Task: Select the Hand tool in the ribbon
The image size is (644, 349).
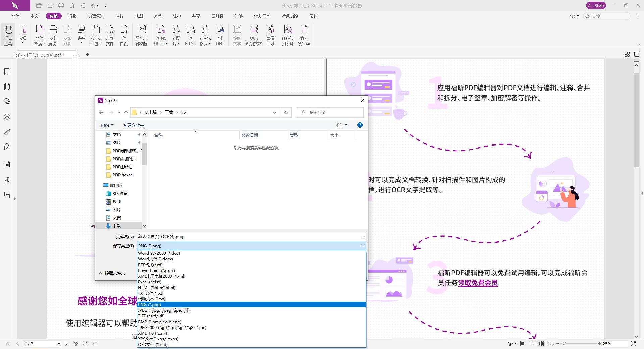Action: tap(8, 34)
